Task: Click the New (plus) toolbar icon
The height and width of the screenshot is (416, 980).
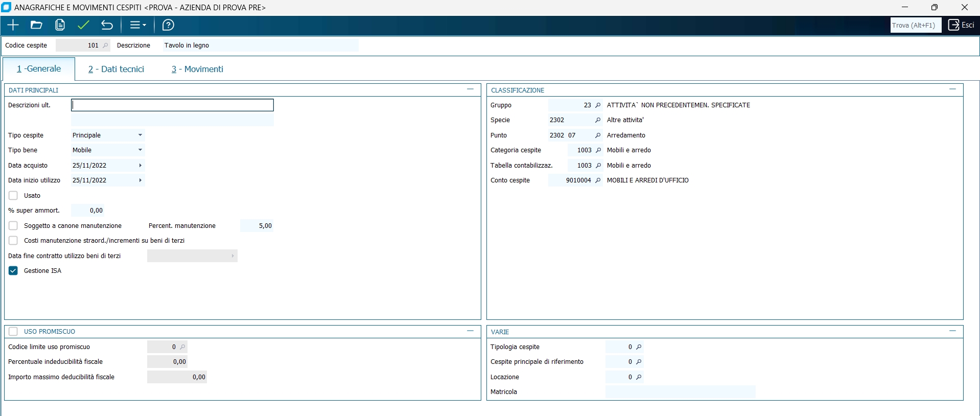Action: coord(13,25)
